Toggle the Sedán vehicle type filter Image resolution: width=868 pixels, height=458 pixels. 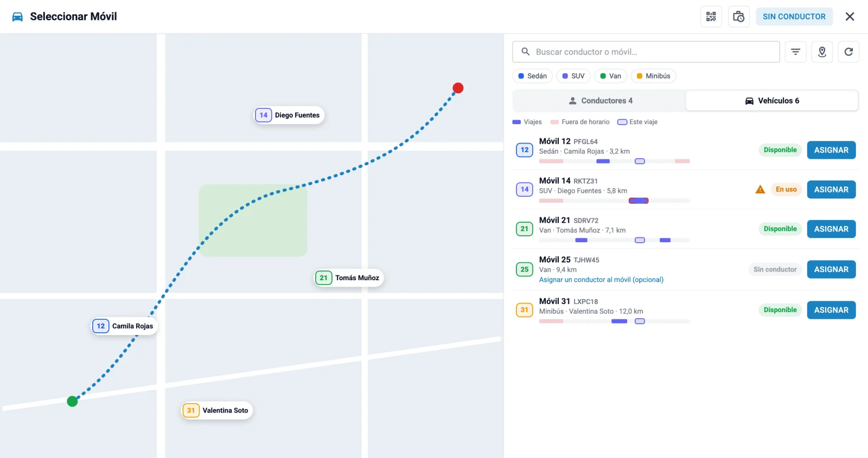click(x=532, y=76)
